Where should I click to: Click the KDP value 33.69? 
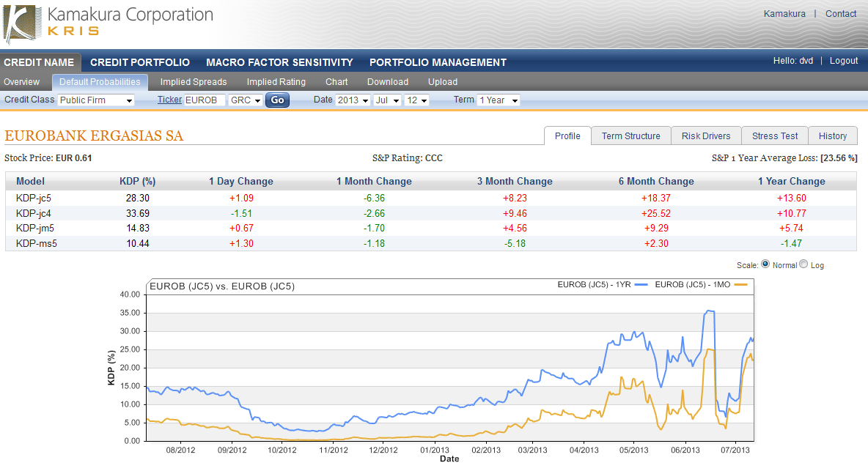pos(137,213)
